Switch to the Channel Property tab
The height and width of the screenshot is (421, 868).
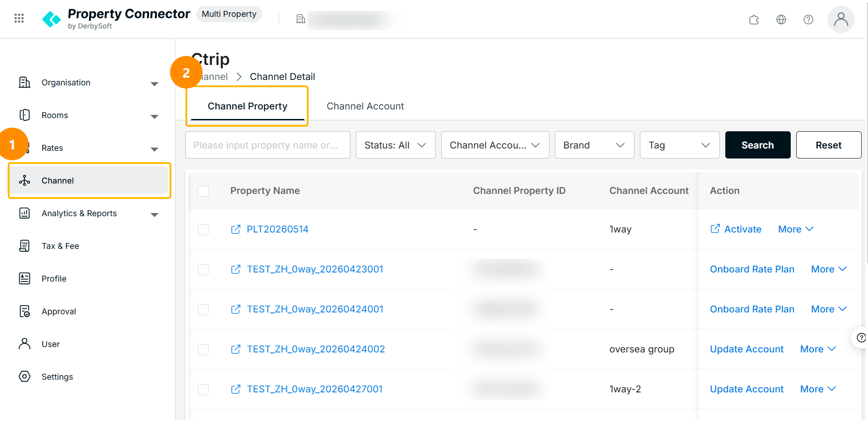[248, 106]
